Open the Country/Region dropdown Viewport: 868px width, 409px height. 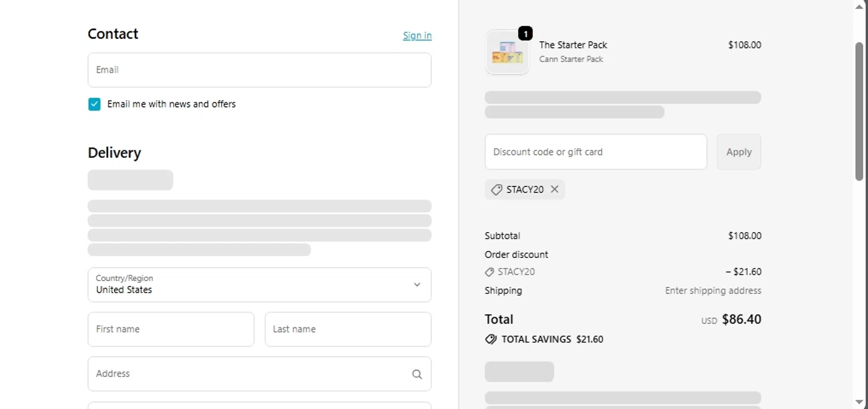coord(259,285)
